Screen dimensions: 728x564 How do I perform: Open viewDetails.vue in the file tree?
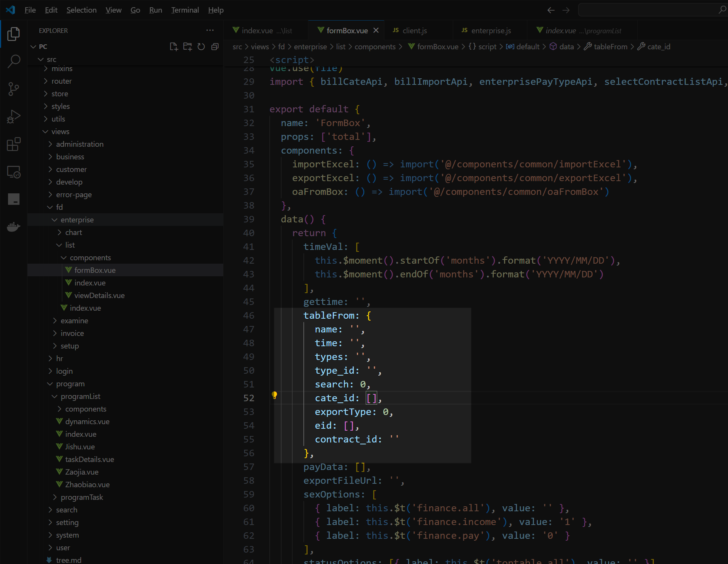tap(99, 295)
